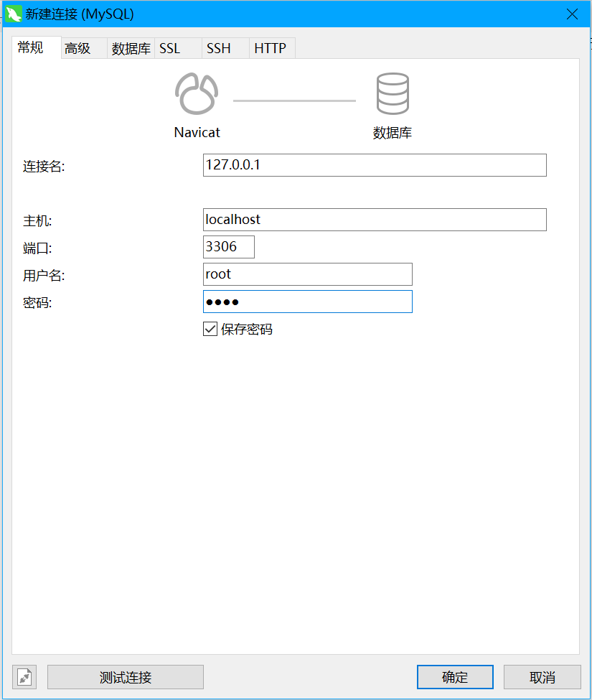Click the 密码 password field
The image size is (592, 700).
pos(308,302)
